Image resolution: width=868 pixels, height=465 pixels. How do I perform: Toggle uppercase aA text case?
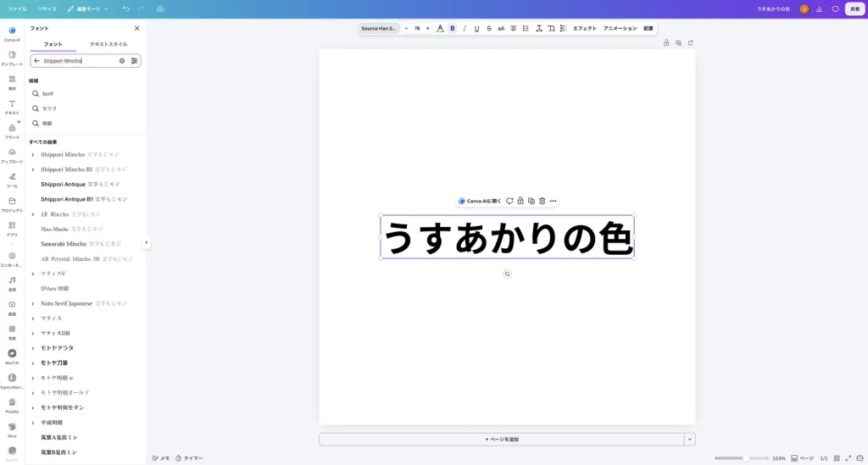coord(501,28)
